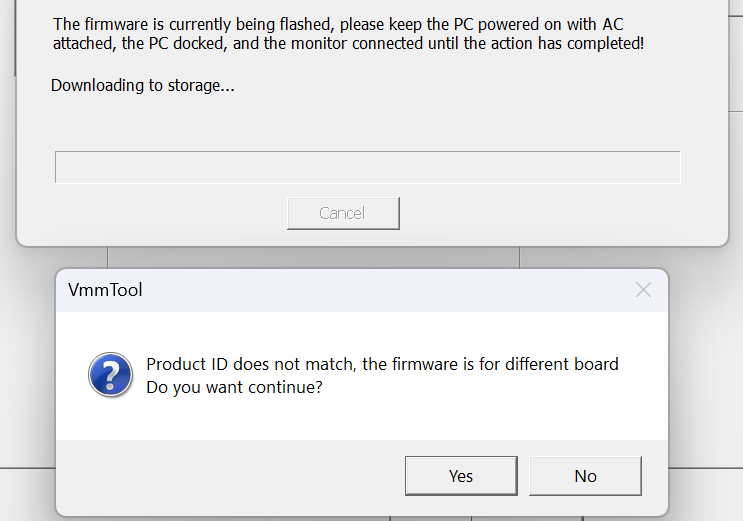Click the blue question mark icon
The height and width of the screenshot is (521, 743).
pos(110,375)
